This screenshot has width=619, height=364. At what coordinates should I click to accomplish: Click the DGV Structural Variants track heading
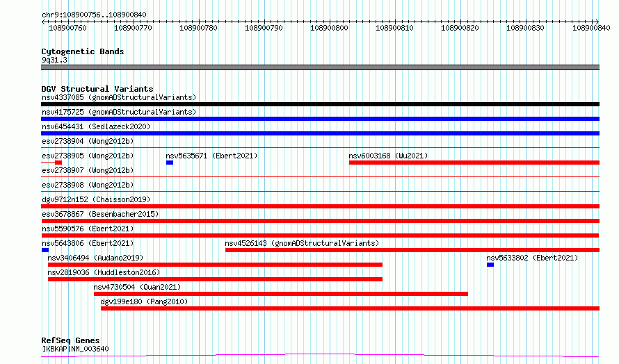coord(97,89)
